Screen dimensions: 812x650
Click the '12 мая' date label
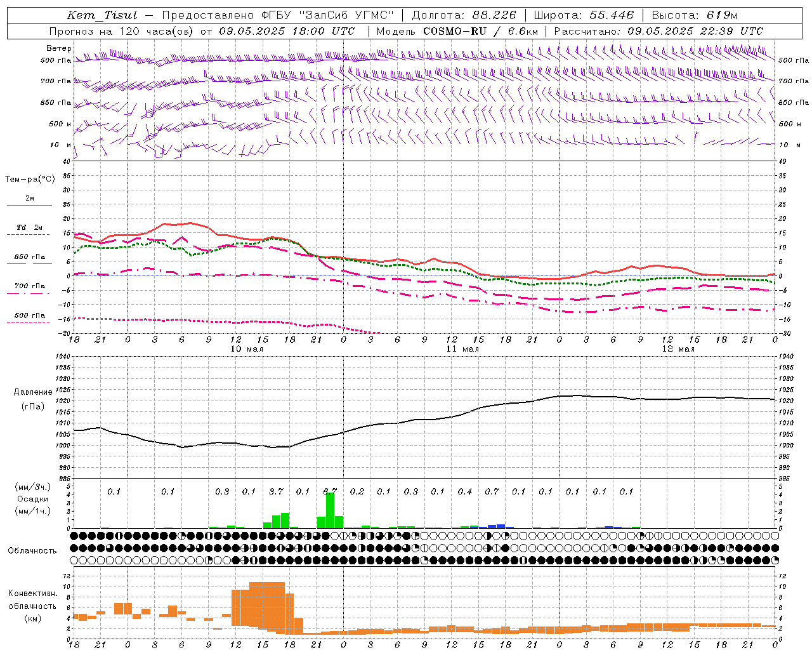pos(678,349)
